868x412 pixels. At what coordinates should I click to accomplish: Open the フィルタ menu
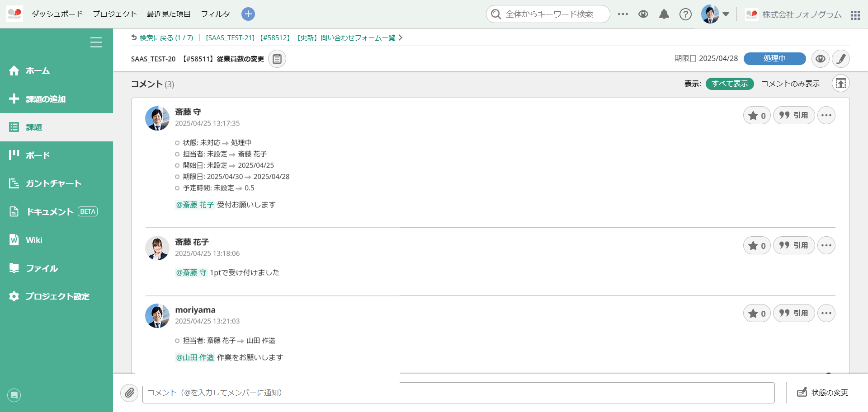tap(216, 14)
